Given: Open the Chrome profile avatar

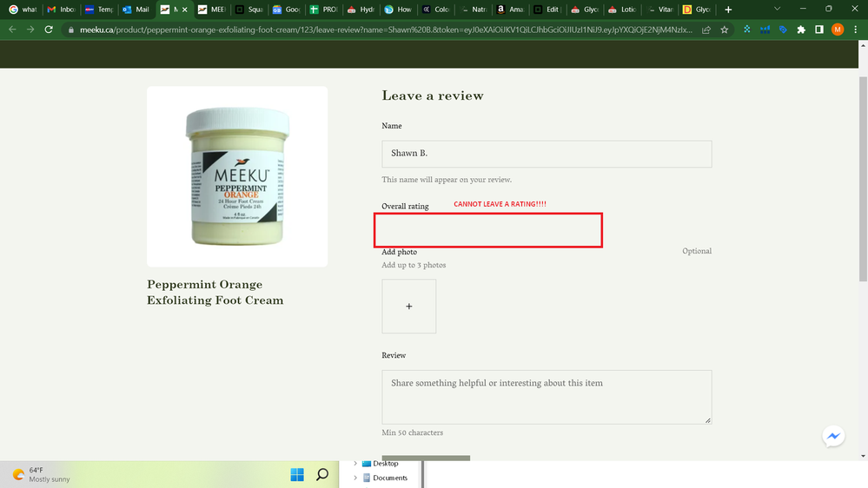Looking at the screenshot, I should [x=837, y=29].
